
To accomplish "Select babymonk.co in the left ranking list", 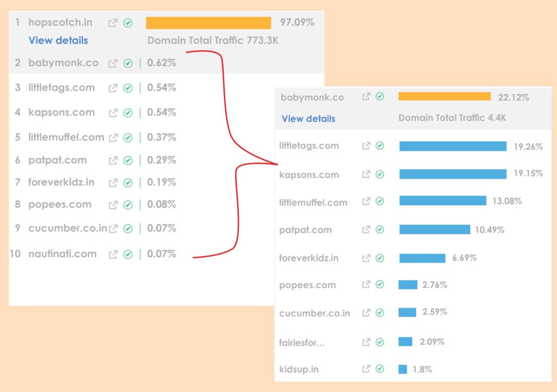I will click(64, 63).
